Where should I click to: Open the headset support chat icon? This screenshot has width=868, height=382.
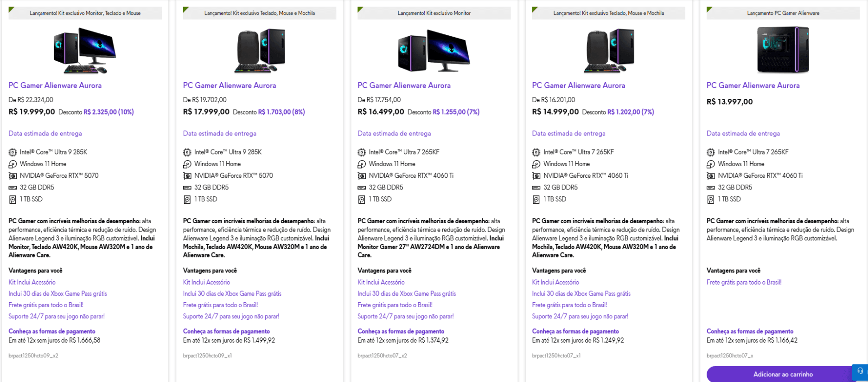point(860,371)
